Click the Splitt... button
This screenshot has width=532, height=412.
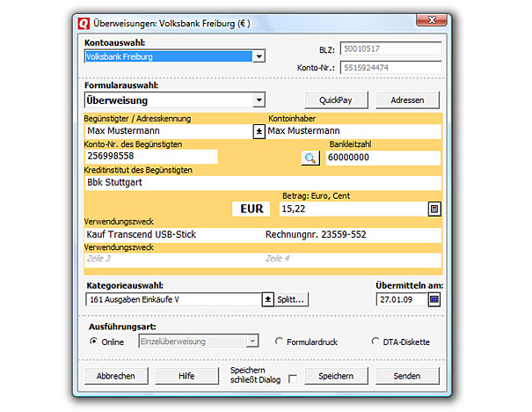coord(292,299)
